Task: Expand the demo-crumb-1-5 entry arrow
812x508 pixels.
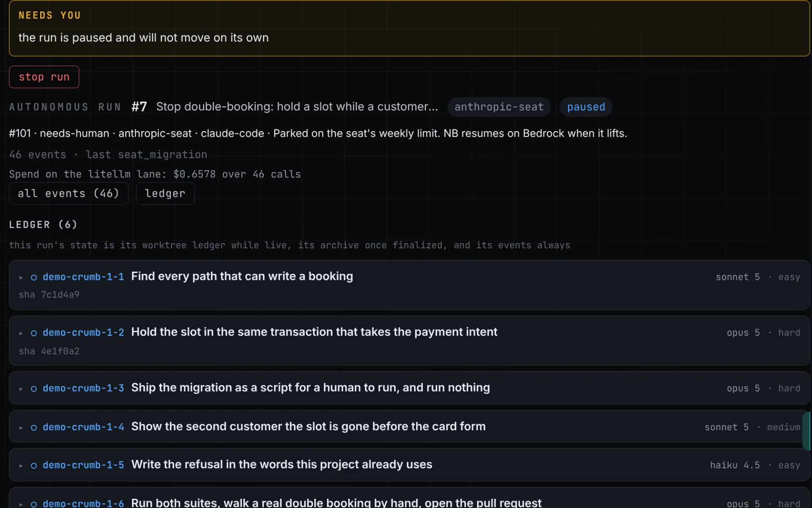Action: pyautogui.click(x=21, y=466)
